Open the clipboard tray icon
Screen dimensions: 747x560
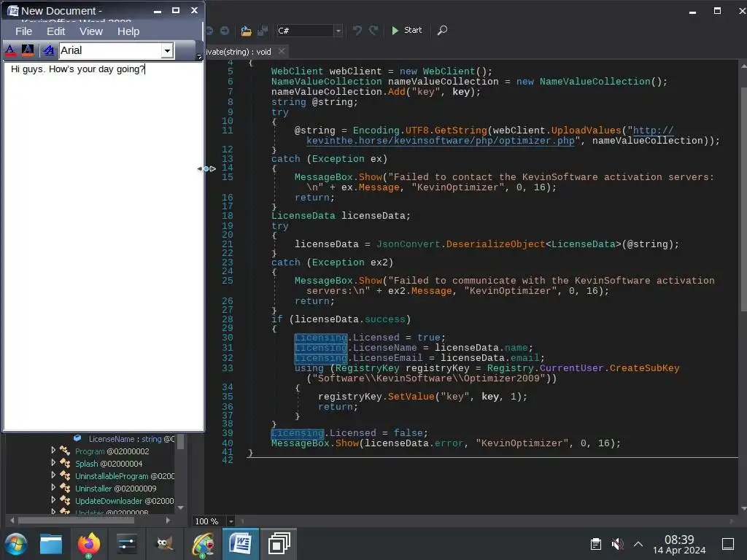(595, 544)
